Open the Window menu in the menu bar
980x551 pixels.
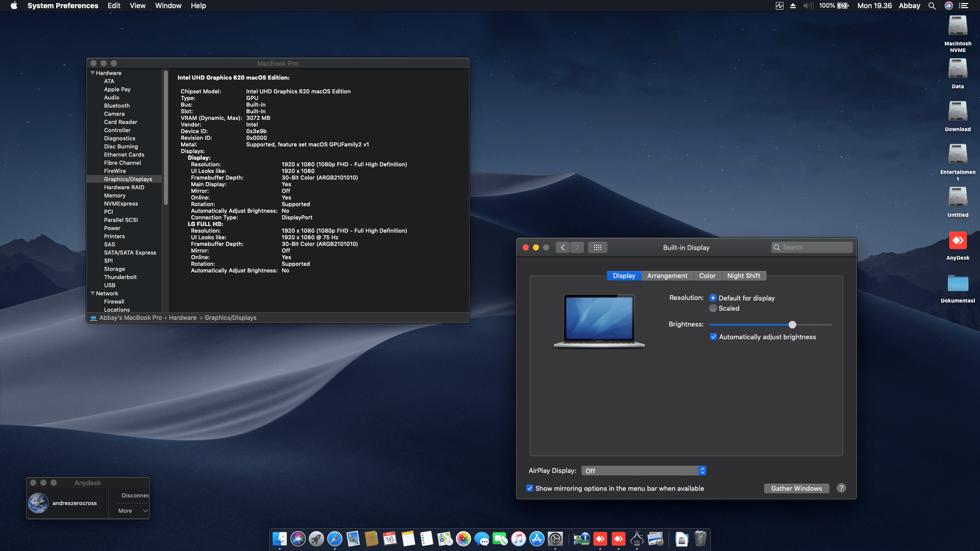coord(168,6)
